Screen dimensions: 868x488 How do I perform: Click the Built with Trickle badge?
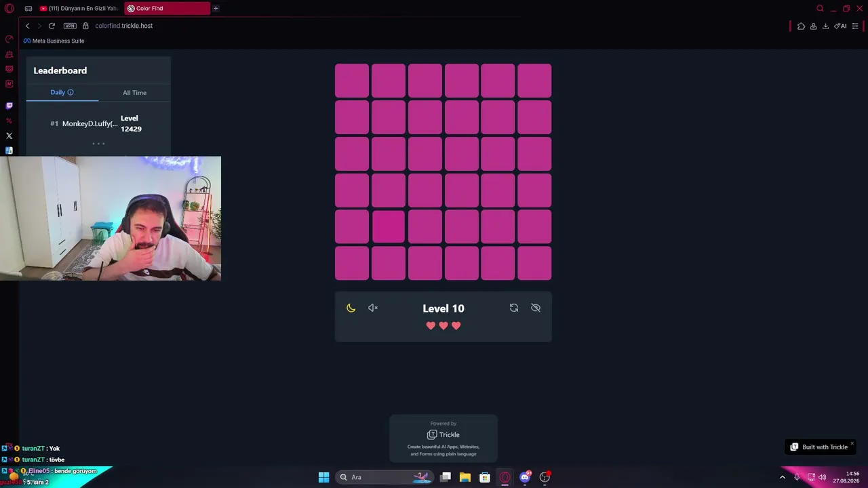tap(819, 447)
